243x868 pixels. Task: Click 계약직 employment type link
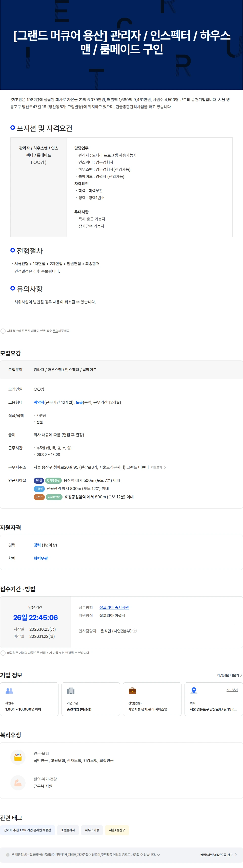[39, 402]
